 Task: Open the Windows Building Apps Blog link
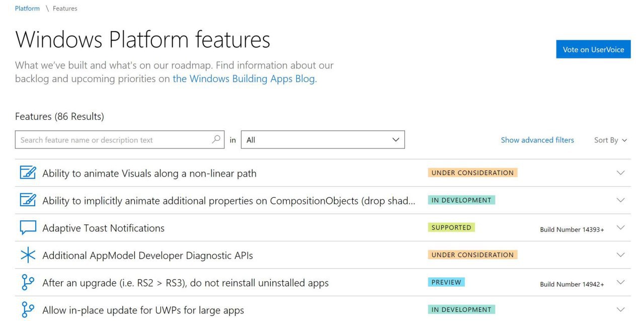coord(245,79)
